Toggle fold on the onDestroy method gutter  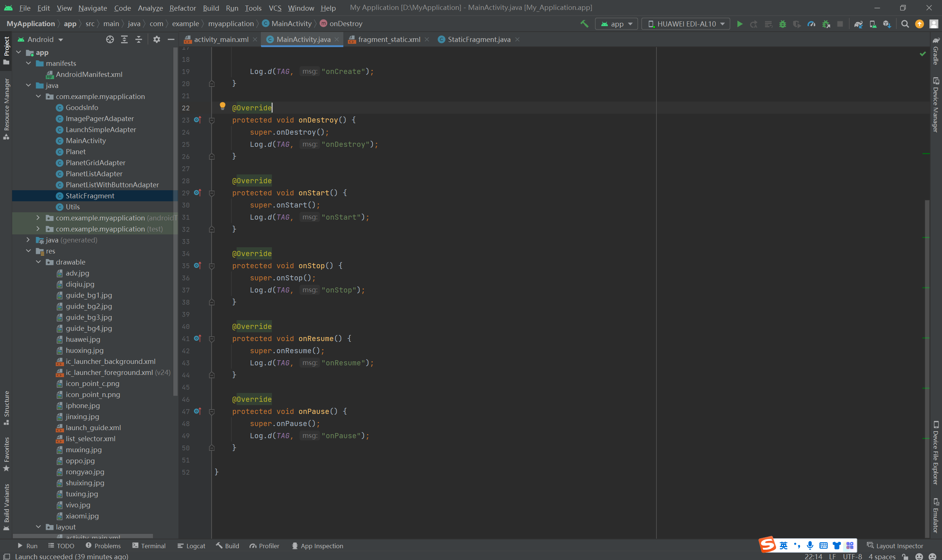[212, 120]
